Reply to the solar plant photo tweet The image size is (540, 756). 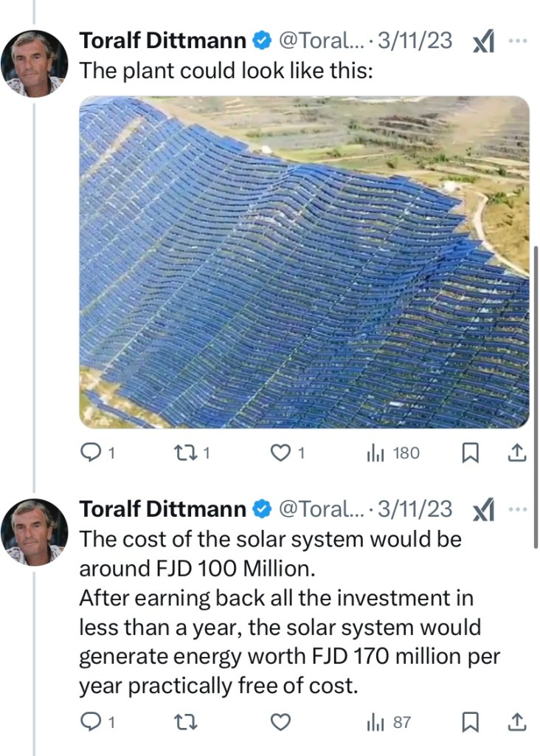pos(90,453)
